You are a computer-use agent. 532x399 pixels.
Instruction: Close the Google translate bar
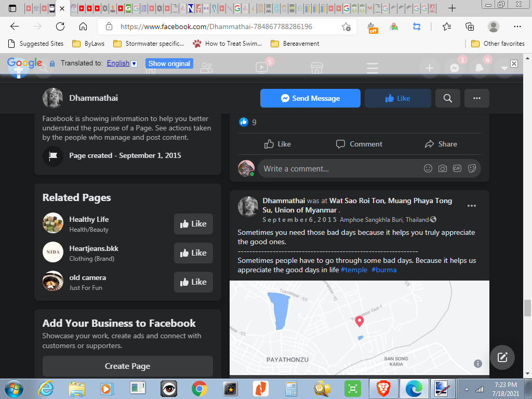pos(514,63)
